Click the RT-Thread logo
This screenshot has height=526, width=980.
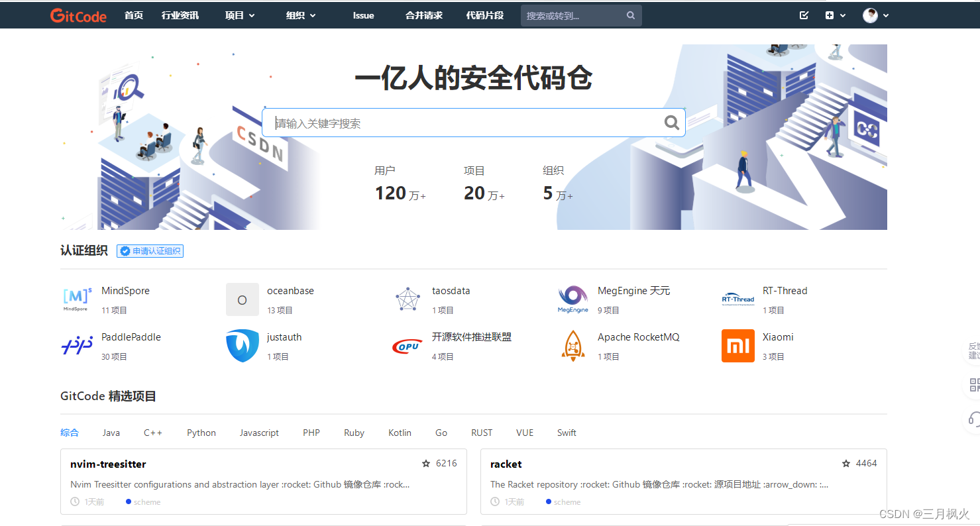tap(738, 299)
